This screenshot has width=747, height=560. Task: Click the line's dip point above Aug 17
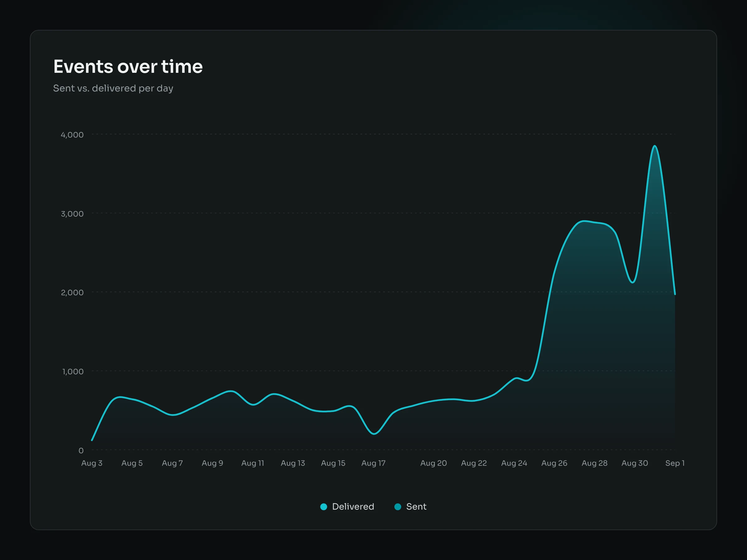374,434
